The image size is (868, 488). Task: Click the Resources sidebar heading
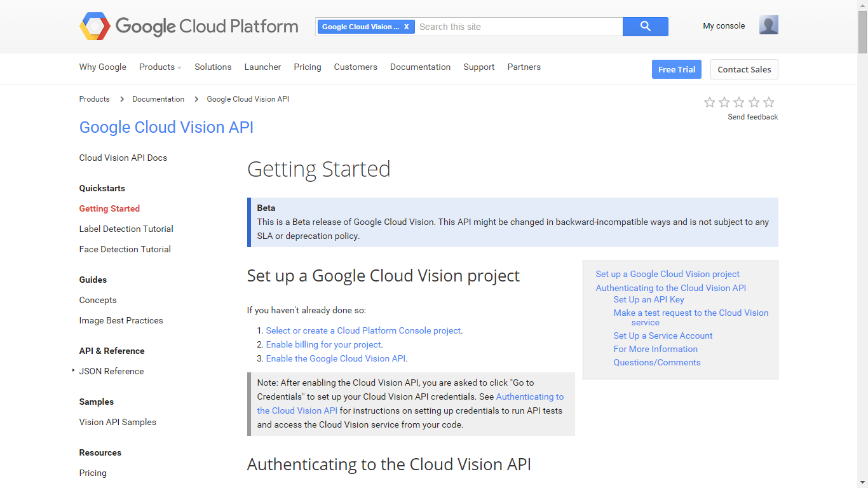click(x=100, y=452)
